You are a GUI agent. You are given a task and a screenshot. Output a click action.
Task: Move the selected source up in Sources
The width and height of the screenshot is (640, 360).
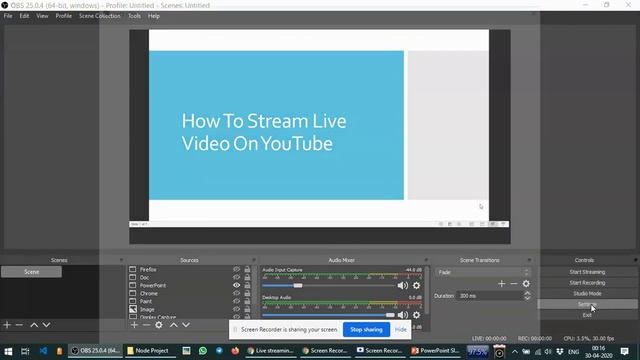pos(173,325)
